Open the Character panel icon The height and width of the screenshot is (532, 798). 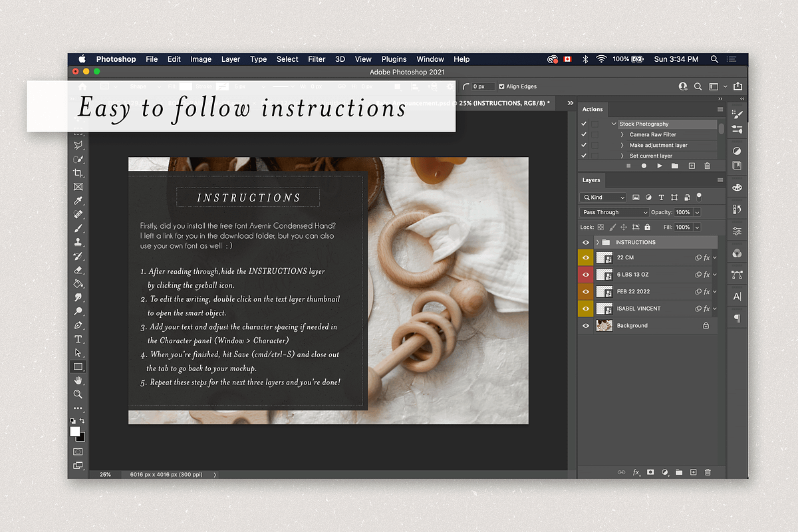click(737, 297)
